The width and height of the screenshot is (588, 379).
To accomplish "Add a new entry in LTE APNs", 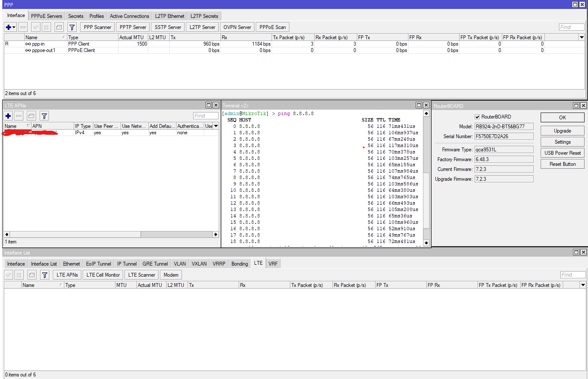I will tap(8, 116).
